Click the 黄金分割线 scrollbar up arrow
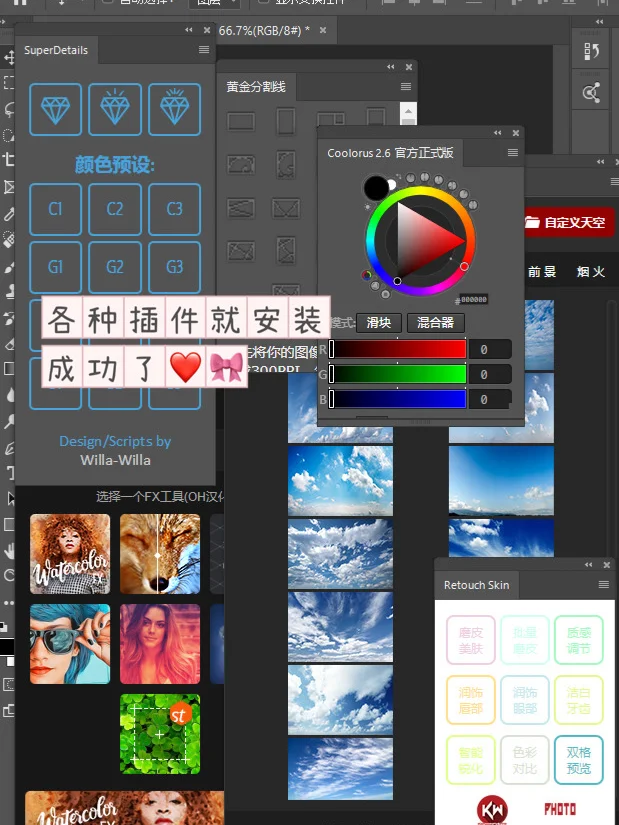The image size is (619, 825). (408, 110)
